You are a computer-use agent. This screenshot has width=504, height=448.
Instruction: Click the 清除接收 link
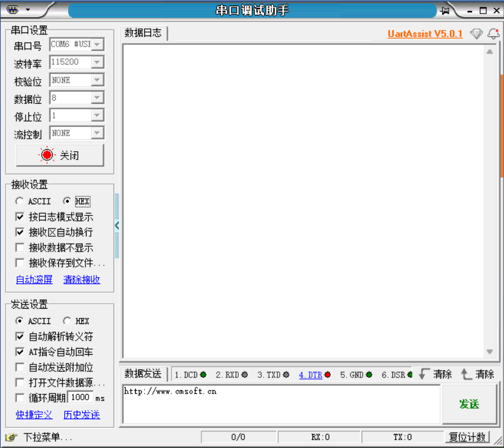coord(82,280)
